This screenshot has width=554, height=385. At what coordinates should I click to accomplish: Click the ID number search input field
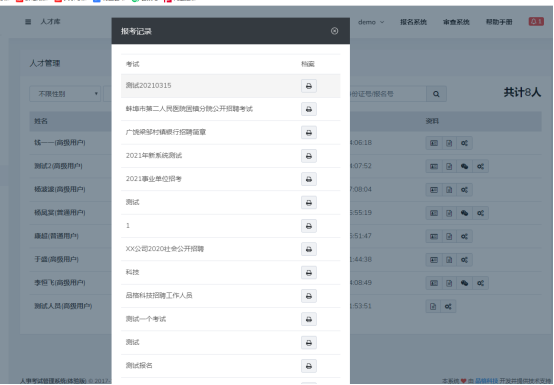388,94
